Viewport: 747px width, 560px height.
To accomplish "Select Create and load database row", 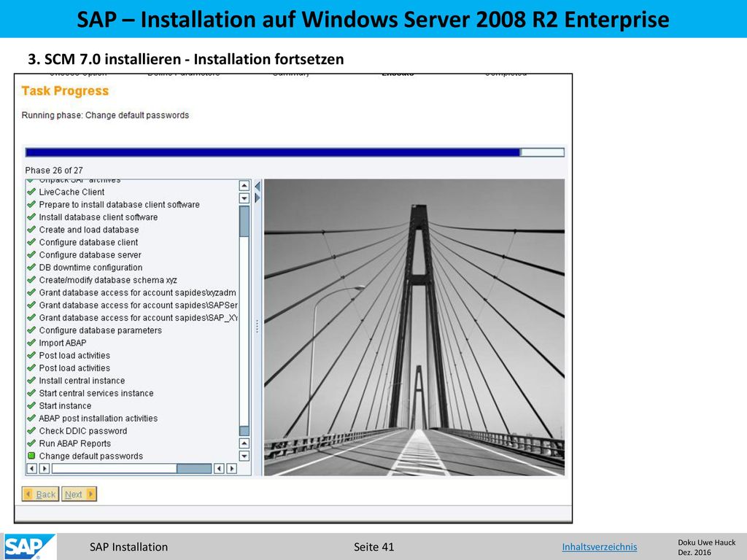I will (x=88, y=230).
